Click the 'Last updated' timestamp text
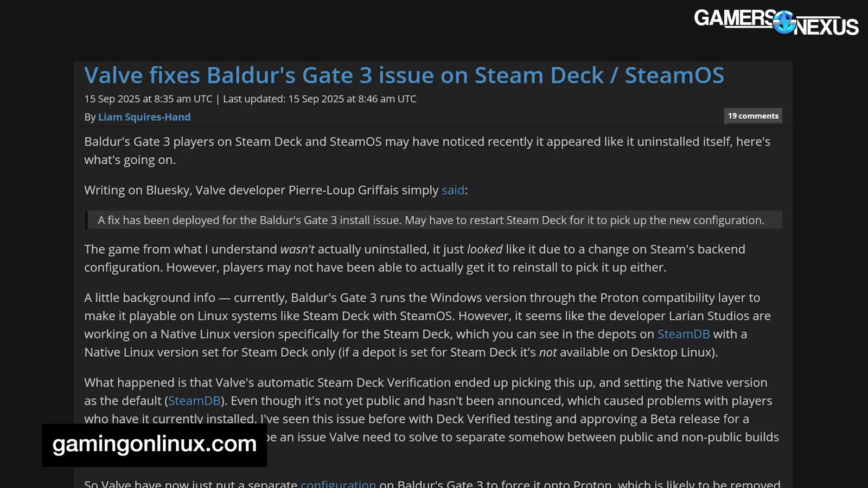The height and width of the screenshot is (488, 868). [x=320, y=99]
